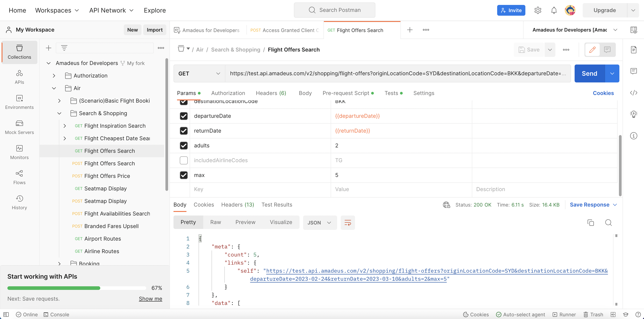Open the Cookies link
The height and width of the screenshot is (319, 644).
(603, 93)
